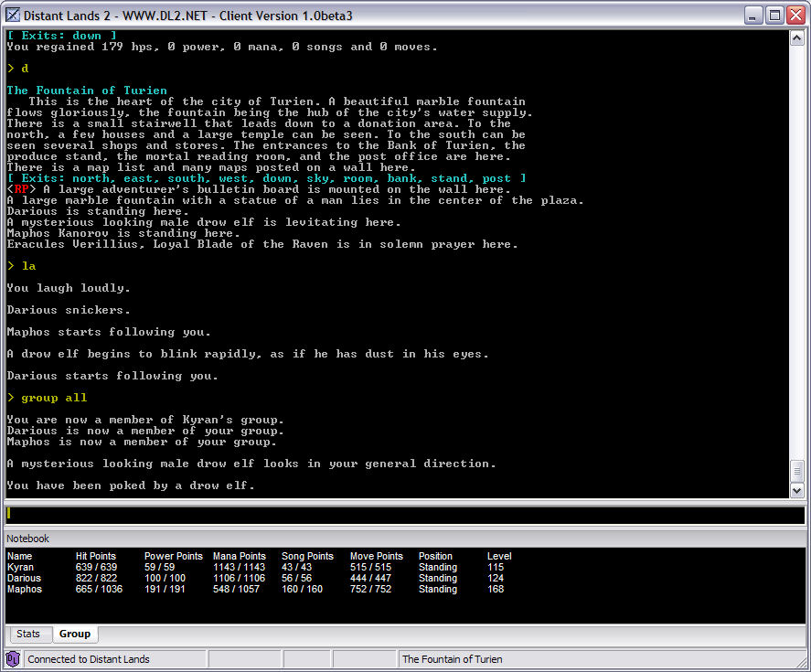Viewport: 811px width, 672px height.
Task: Select Maphos in the group list
Action: pyautogui.click(x=25, y=589)
